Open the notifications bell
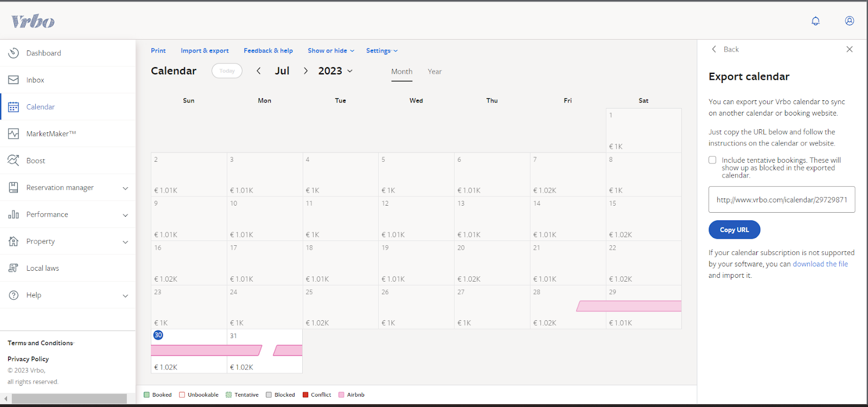 pyautogui.click(x=815, y=21)
